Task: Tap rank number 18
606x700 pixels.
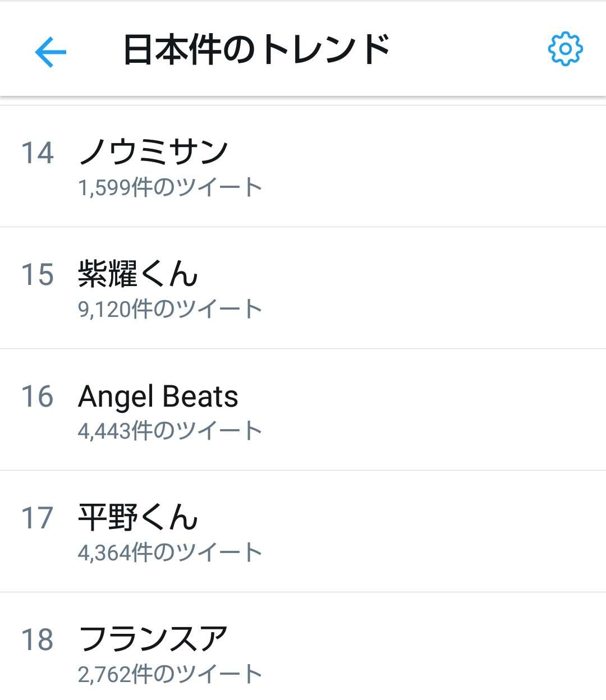Action: [x=38, y=639]
